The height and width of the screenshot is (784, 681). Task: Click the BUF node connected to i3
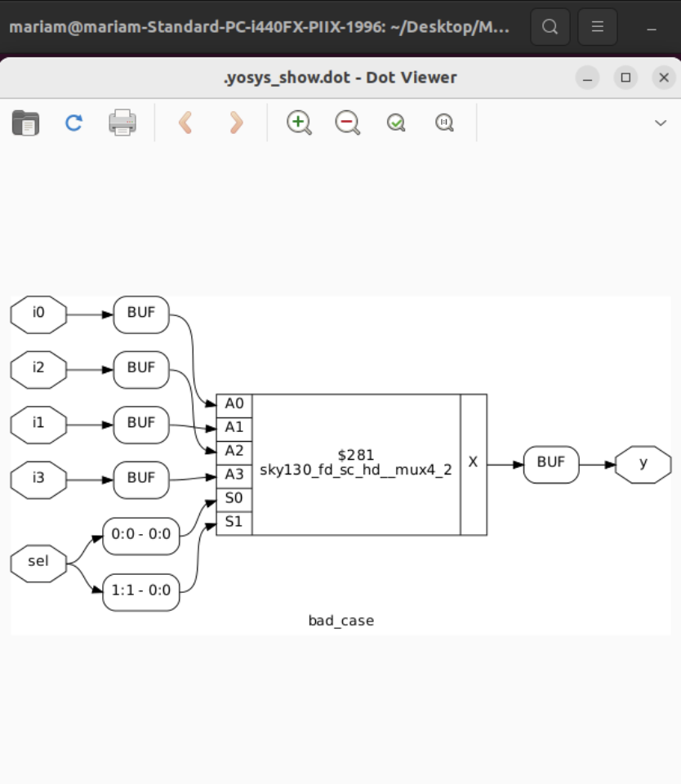tap(140, 479)
